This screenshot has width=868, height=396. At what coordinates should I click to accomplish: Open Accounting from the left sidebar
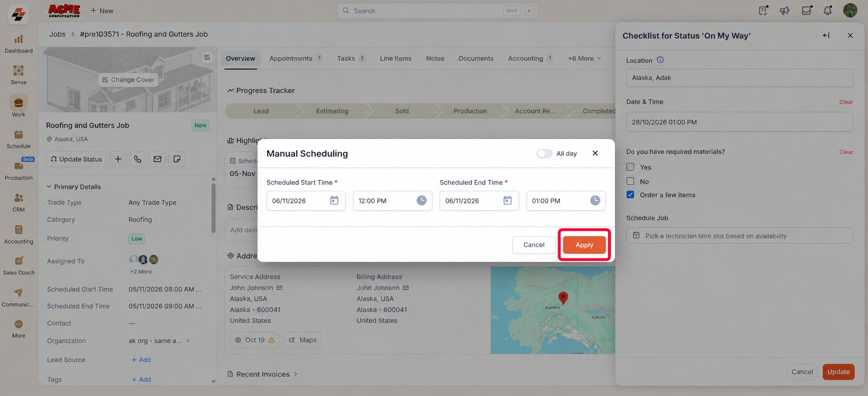click(19, 234)
